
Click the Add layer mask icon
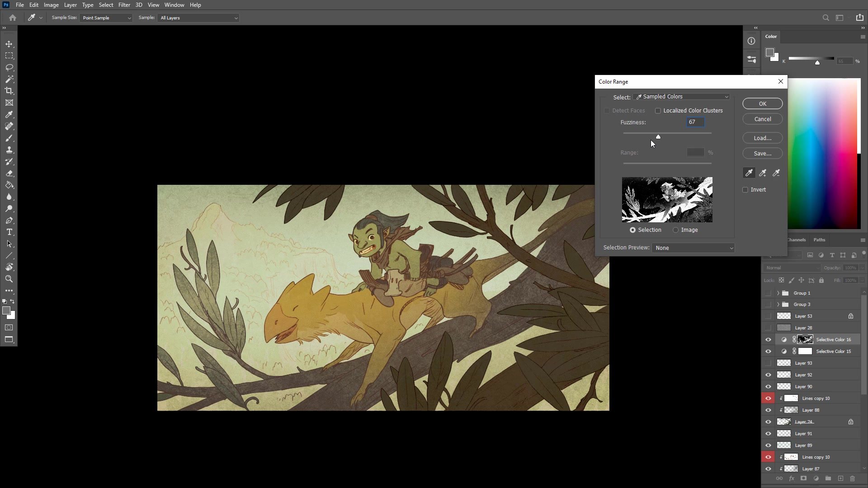(803, 479)
